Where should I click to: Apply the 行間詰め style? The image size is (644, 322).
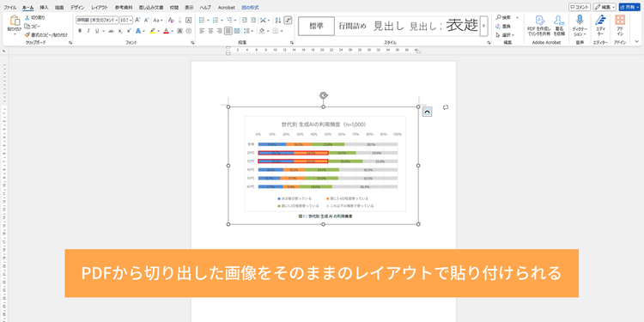click(x=352, y=26)
